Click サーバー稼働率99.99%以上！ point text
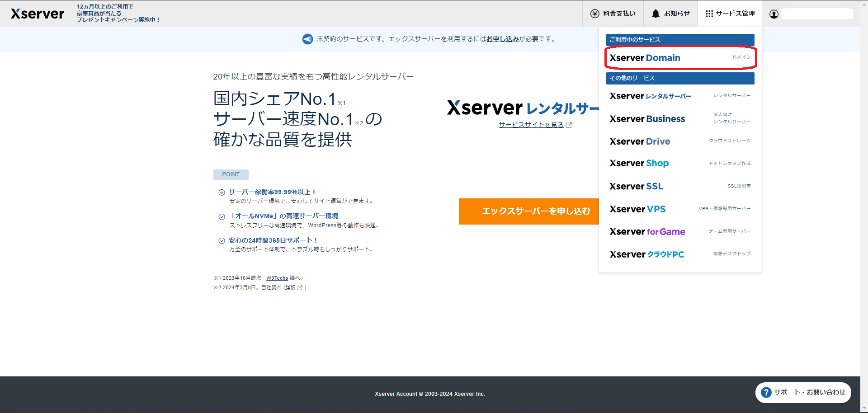This screenshot has height=413, width=868. 273,192
